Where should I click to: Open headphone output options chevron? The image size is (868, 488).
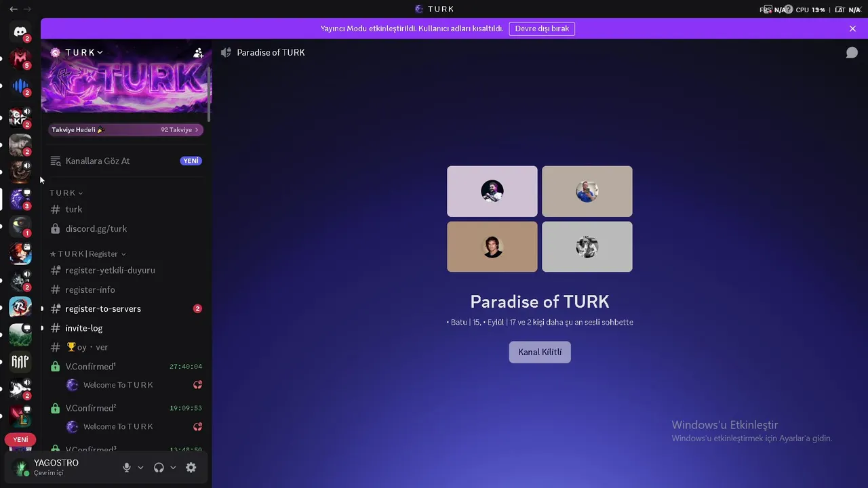(173, 468)
